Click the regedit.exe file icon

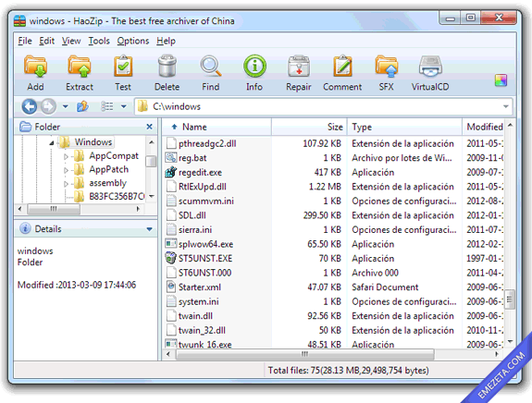171,172
